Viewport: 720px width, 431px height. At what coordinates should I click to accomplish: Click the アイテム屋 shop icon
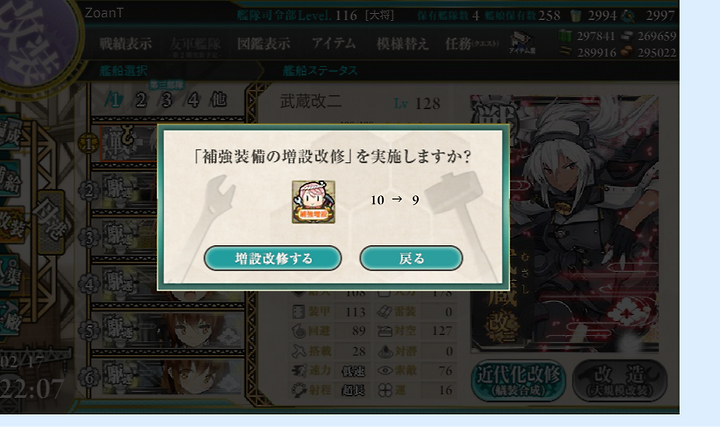(522, 43)
